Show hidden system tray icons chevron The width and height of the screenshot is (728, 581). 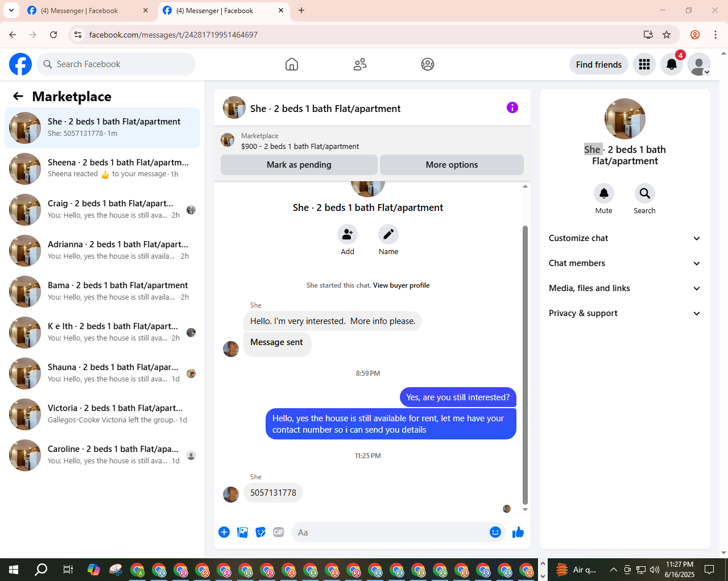pyautogui.click(x=613, y=570)
